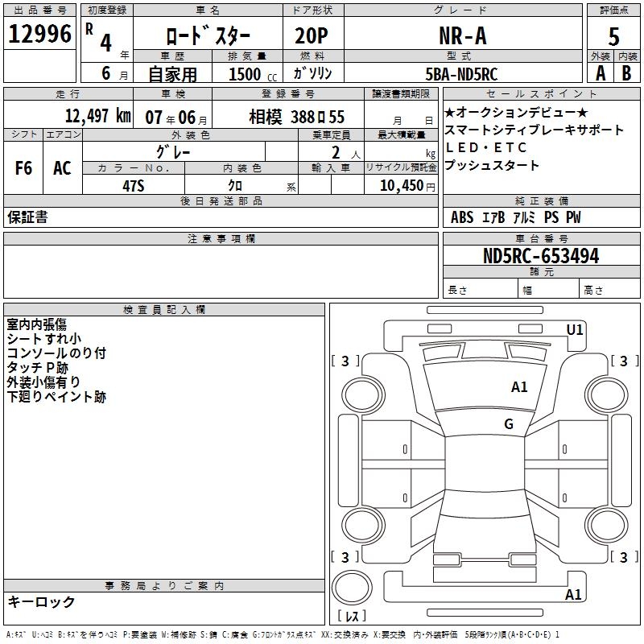Click inspector note 外装小傷有り
The height and width of the screenshot is (644, 644).
[x=43, y=382]
